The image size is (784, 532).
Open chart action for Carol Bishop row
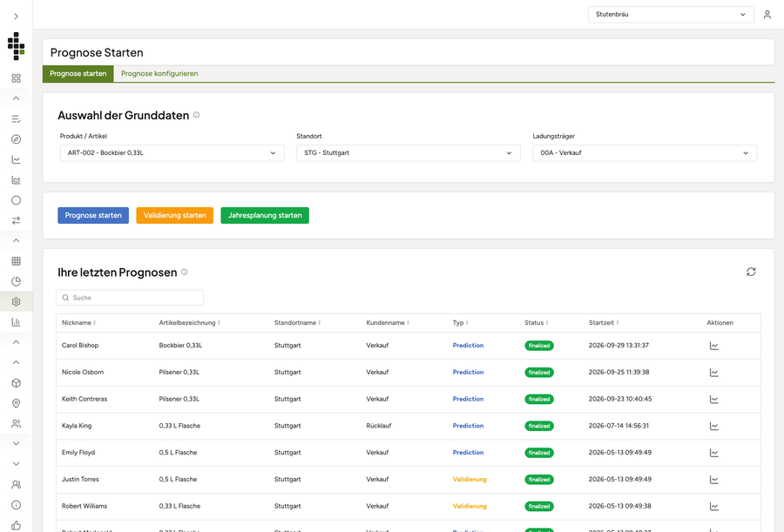pos(714,346)
